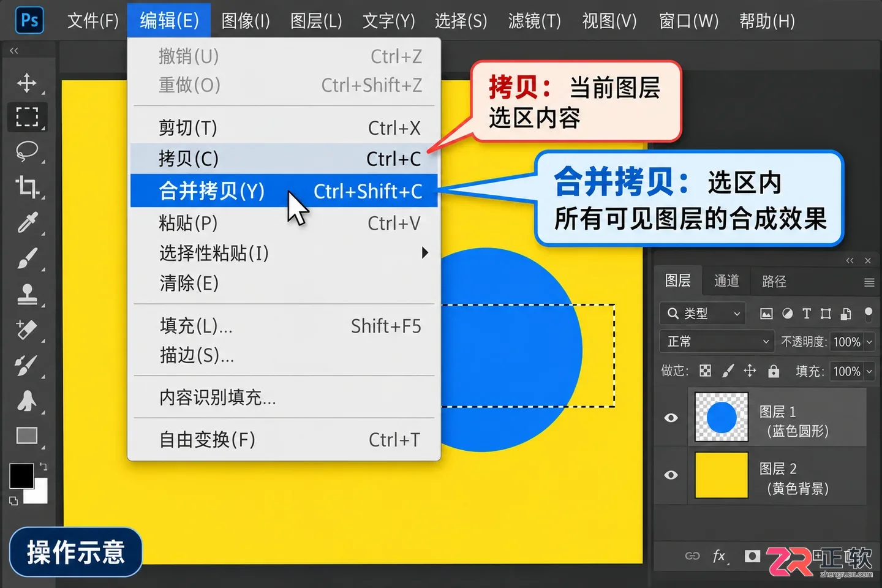Open the Layers panel options menu

tap(869, 282)
